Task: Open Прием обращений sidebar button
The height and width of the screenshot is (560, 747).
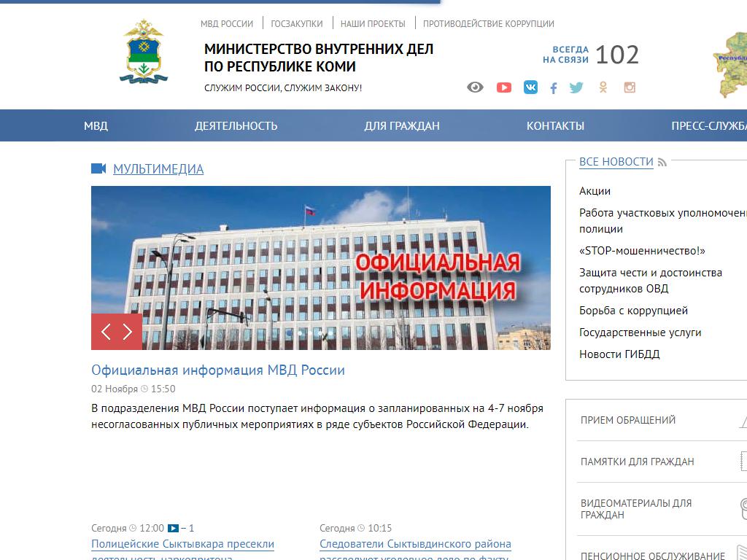Action: click(628, 420)
